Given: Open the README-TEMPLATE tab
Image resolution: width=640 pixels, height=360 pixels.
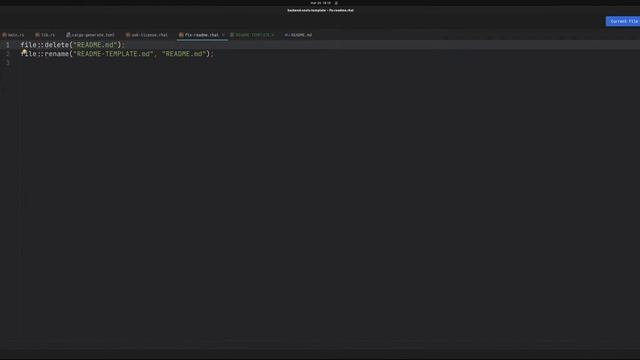Looking at the screenshot, I should [x=252, y=35].
